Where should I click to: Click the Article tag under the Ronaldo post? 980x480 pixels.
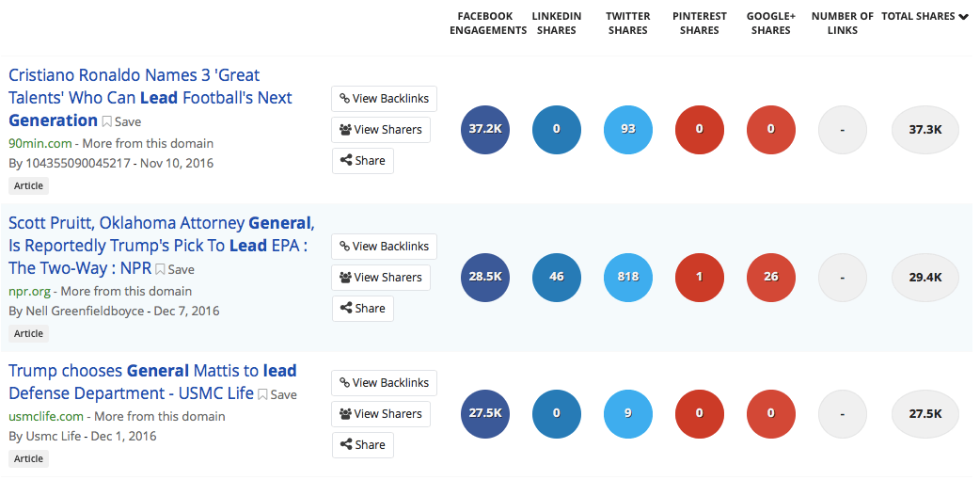click(28, 185)
